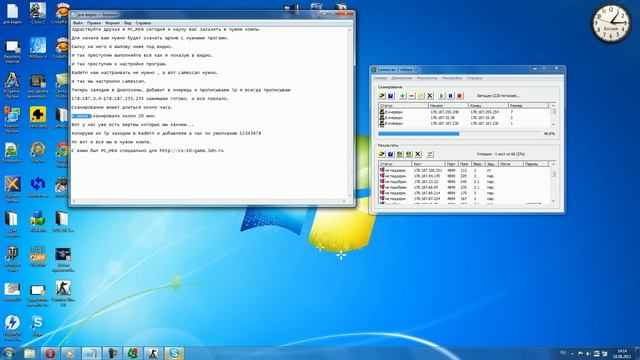Viewport: 640px width, 360px height.
Task: Open the Диапазоны menu in Lamescan
Action: tap(402, 78)
